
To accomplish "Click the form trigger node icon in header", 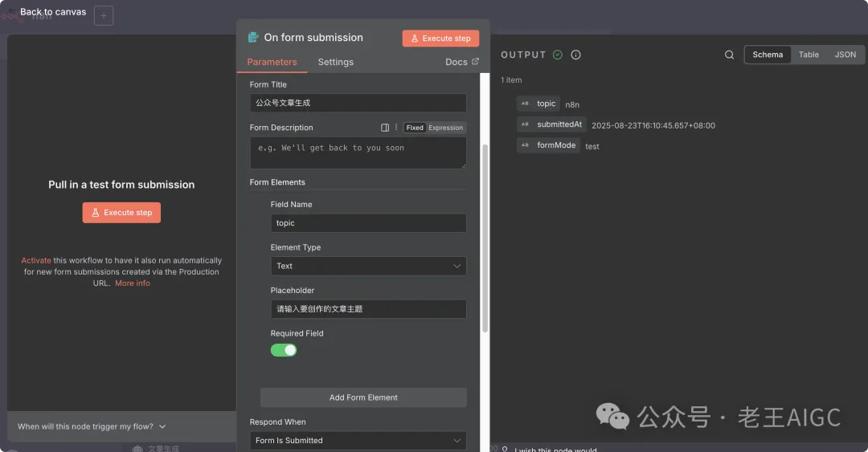I will (x=253, y=37).
